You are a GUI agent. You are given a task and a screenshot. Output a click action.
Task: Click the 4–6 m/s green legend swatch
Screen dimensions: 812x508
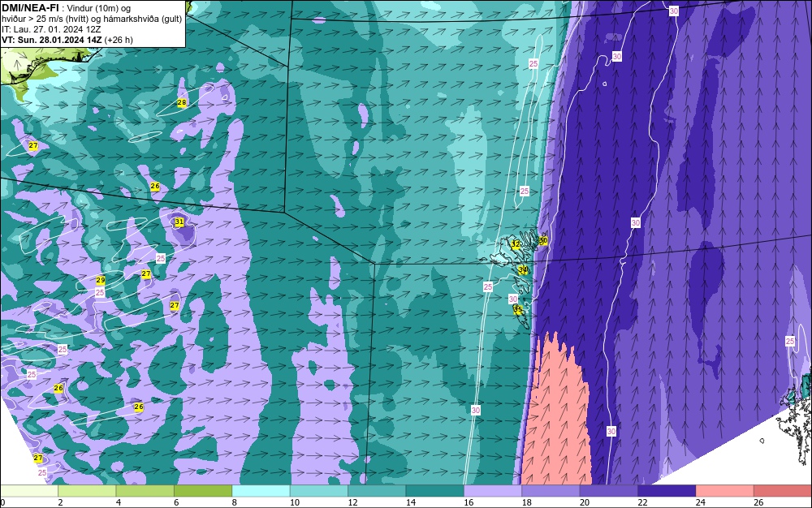[x=145, y=491]
